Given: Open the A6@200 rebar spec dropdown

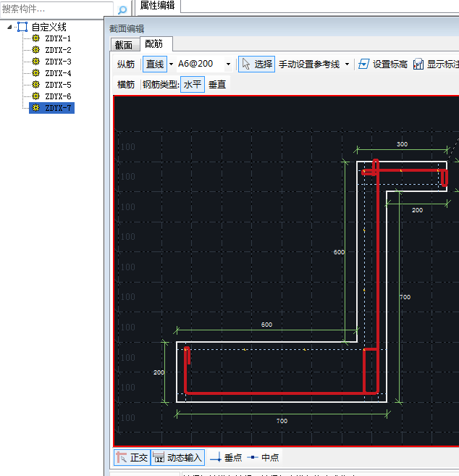Looking at the screenshot, I should (228, 64).
